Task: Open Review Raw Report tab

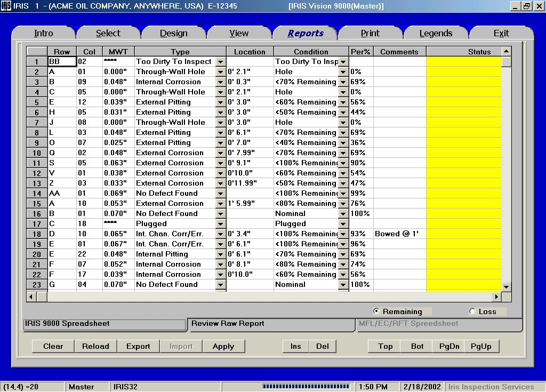Action: point(271,324)
